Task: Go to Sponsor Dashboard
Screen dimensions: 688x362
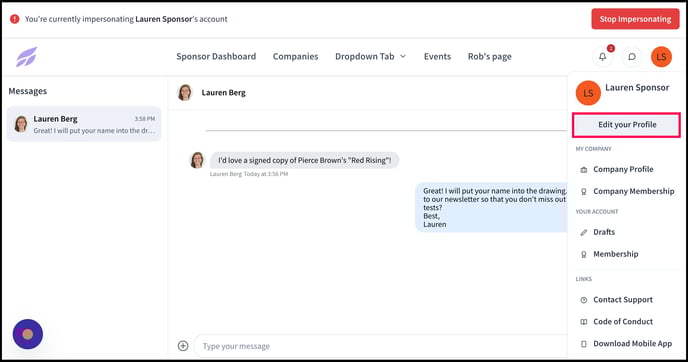Action: pos(216,57)
